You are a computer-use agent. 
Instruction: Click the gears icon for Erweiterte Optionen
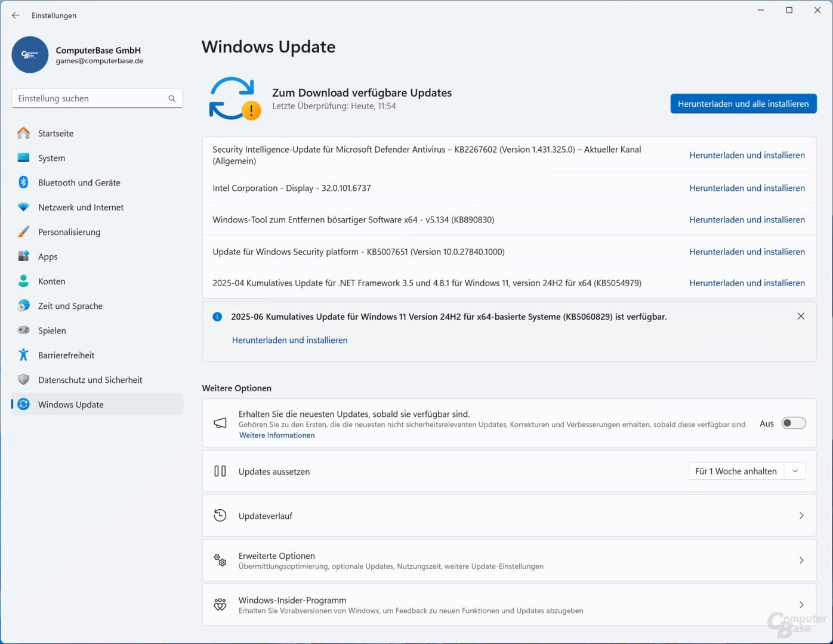[220, 561]
